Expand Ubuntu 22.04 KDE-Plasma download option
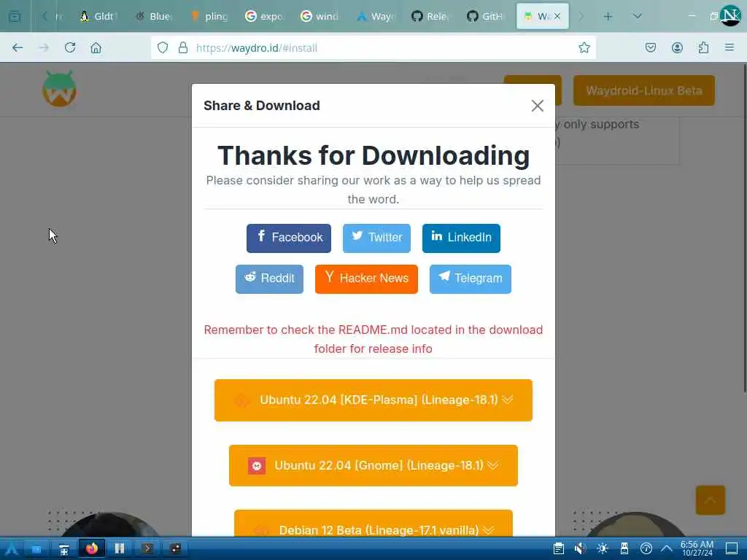Screen dimensions: 747x560 pyautogui.click(x=373, y=400)
